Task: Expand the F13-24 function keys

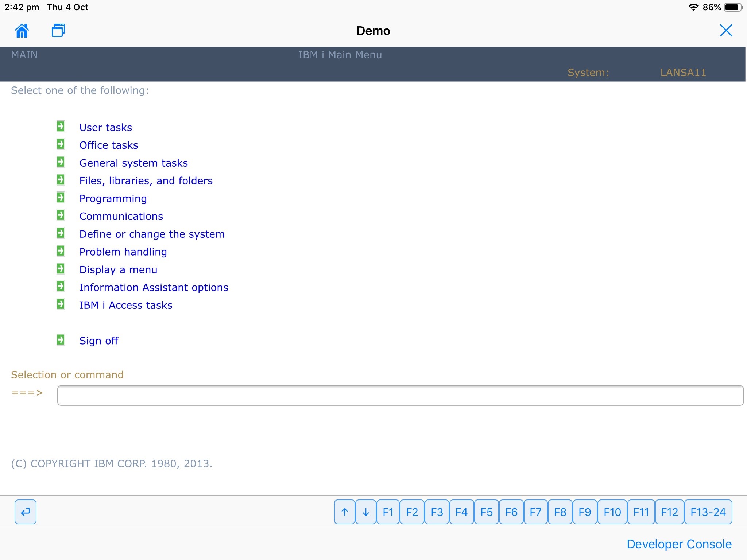Action: click(708, 512)
